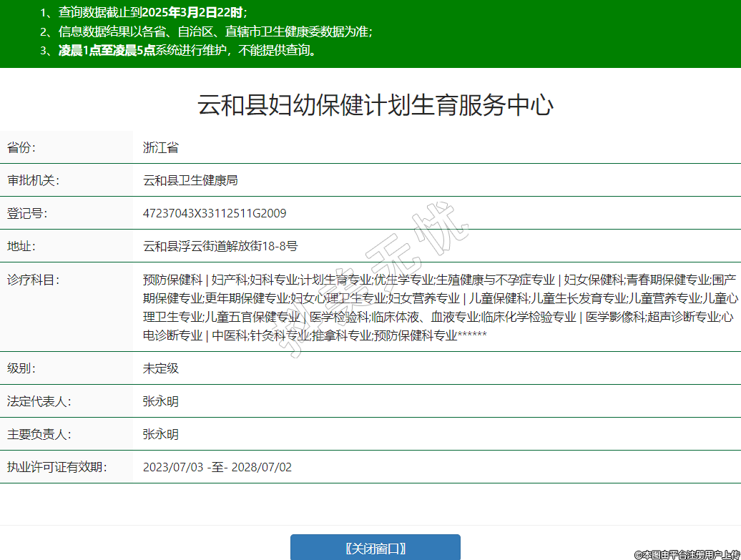The image size is (741, 560).
Task: Click the 审批机关 value 云和县卫生健康局
Action: pos(190,180)
